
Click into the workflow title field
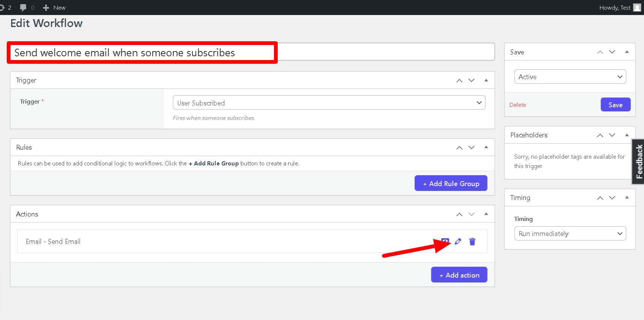tap(252, 52)
